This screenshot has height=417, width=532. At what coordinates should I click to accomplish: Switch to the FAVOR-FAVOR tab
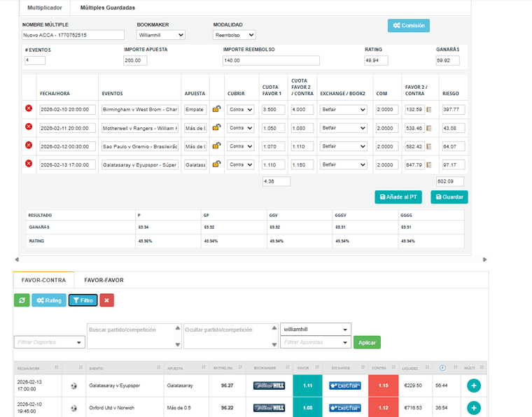tap(104, 280)
